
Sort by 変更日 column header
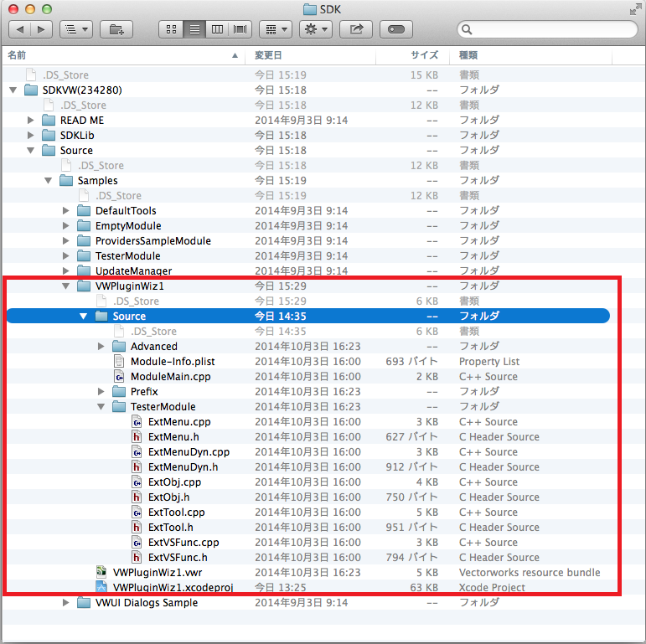click(310, 55)
